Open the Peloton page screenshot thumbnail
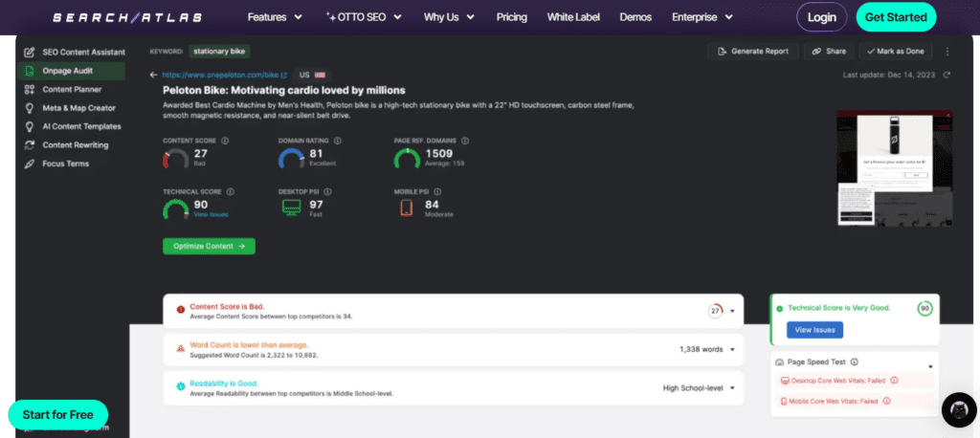The image size is (980, 438). pyautogui.click(x=895, y=168)
